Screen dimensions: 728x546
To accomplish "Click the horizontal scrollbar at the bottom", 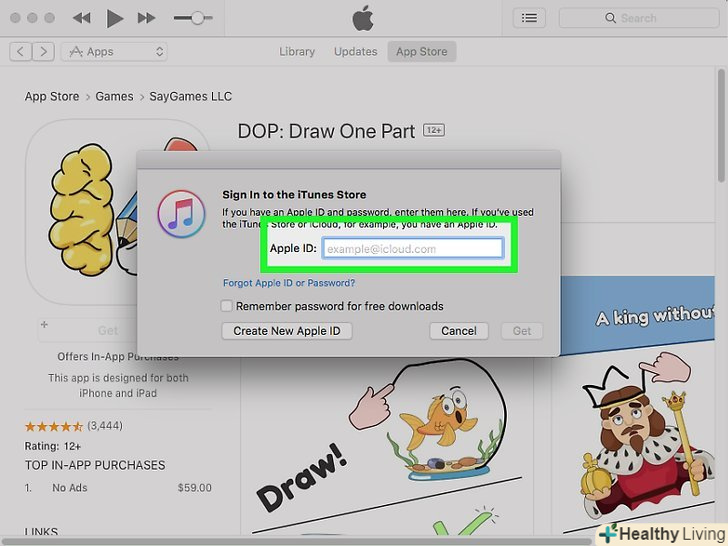I will pos(297,541).
